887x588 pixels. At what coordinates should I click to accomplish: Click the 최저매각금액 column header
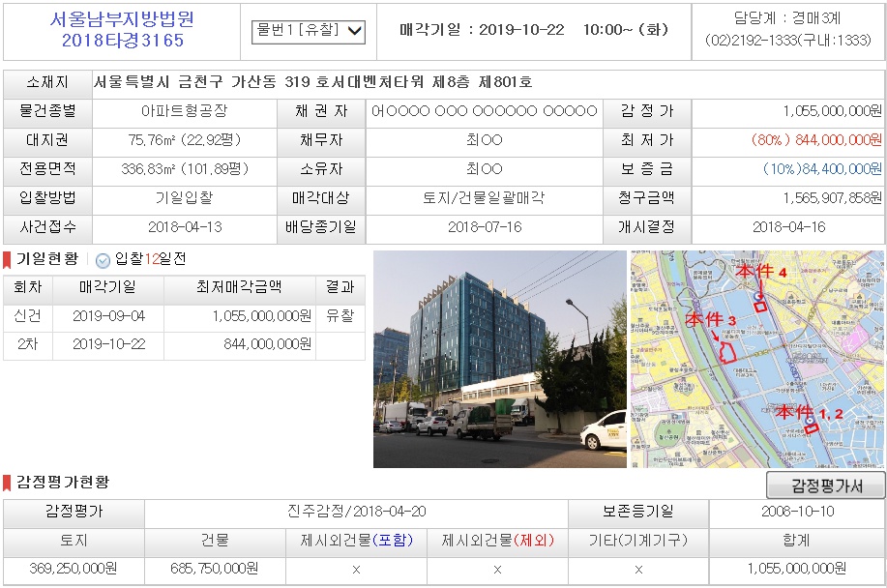coord(239,287)
